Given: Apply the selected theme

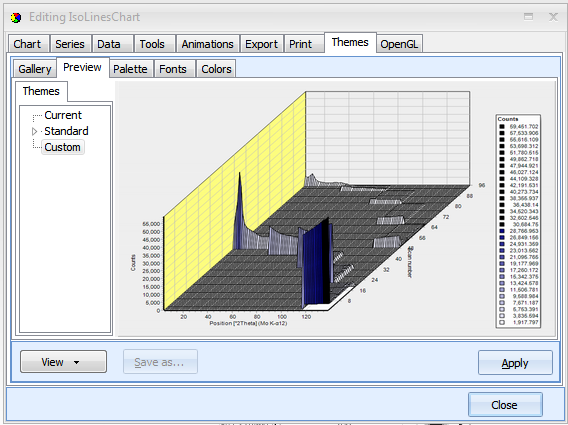Looking at the screenshot, I should click(515, 362).
